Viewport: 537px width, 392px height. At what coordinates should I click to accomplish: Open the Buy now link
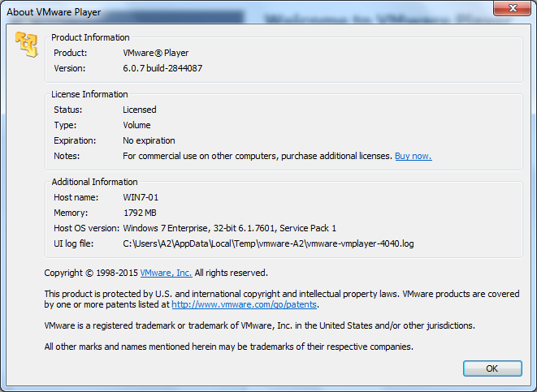(413, 156)
